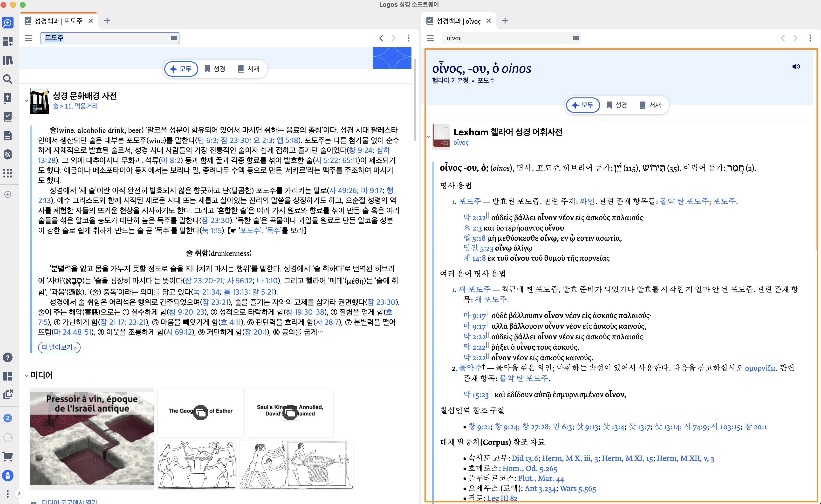Viewport: 821px width, 504px height.
Task: Open the Did 13.6 reference
Action: pyautogui.click(x=525, y=459)
